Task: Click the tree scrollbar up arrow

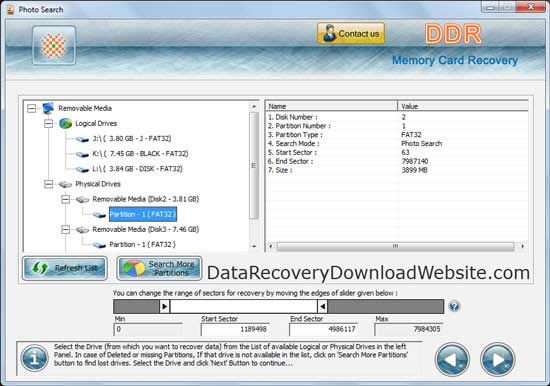Action: tap(254, 106)
